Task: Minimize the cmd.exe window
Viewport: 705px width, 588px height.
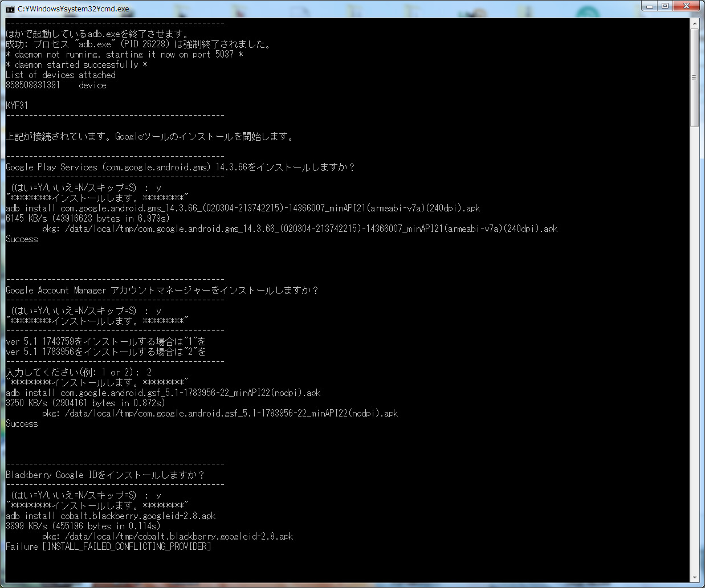Action: [x=650, y=6]
